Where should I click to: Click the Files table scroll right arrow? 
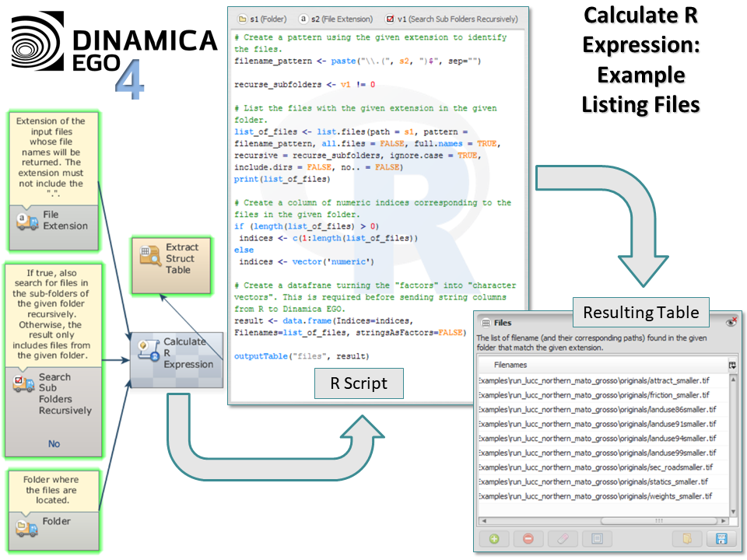pyautogui.click(x=723, y=521)
